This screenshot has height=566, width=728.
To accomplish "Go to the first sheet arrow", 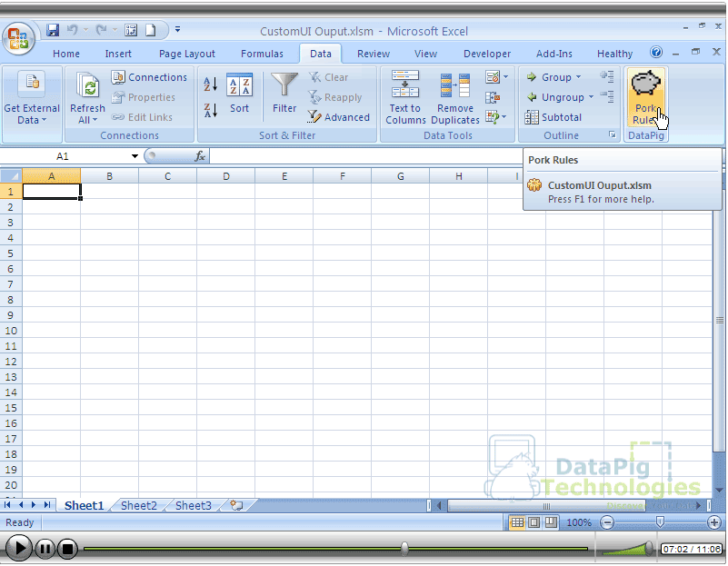I will pyautogui.click(x=7, y=505).
